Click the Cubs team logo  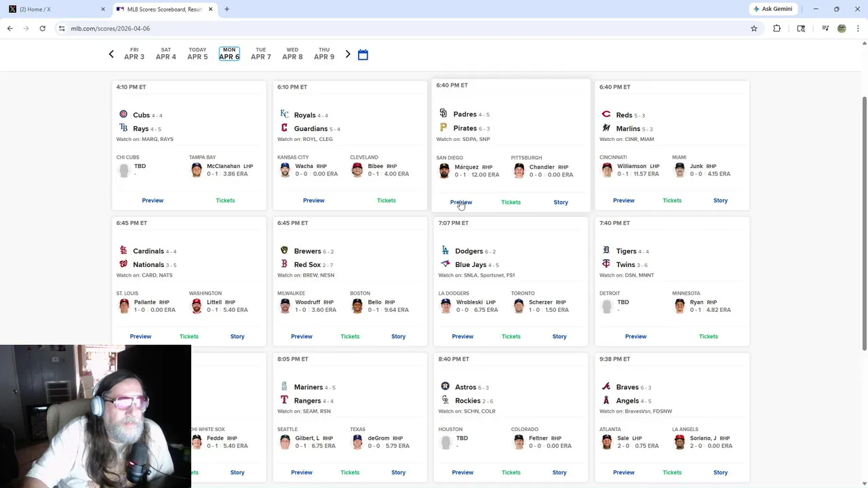(123, 115)
